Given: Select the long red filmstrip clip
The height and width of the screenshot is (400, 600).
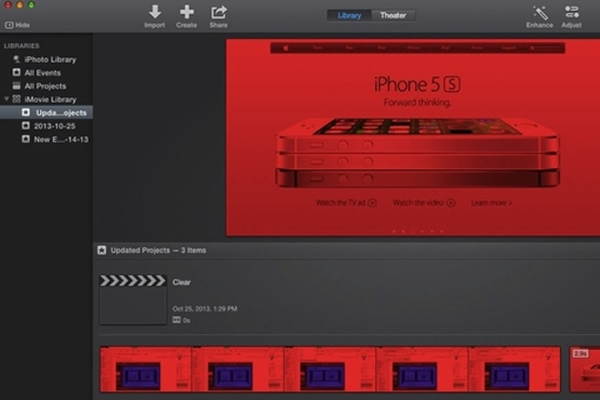Looking at the screenshot, I should [330, 369].
